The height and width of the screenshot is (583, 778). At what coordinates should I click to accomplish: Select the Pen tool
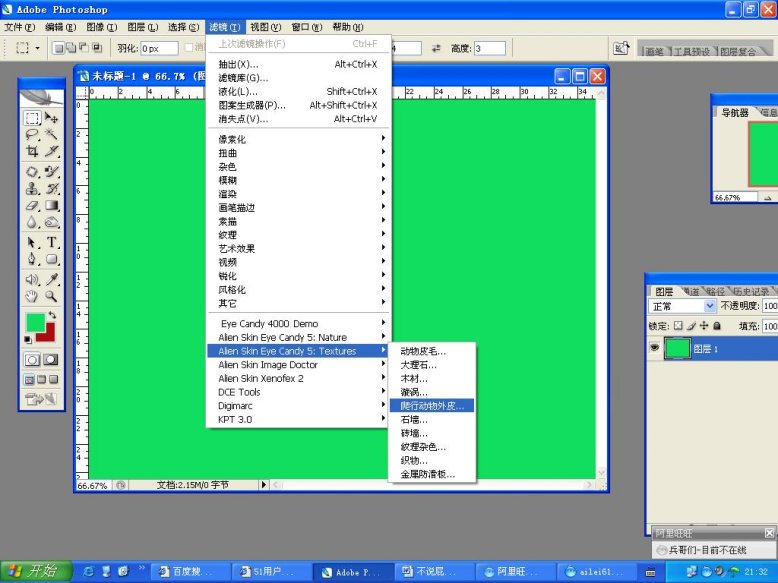[x=32, y=259]
